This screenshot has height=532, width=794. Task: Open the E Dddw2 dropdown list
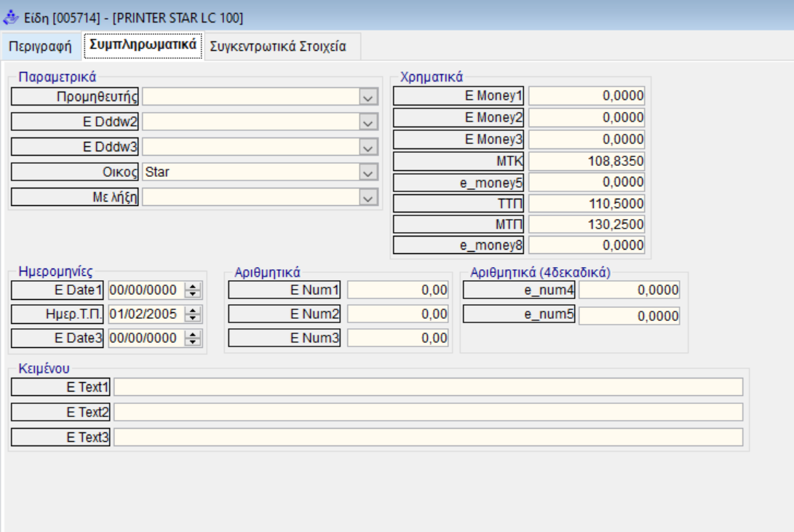tap(369, 122)
